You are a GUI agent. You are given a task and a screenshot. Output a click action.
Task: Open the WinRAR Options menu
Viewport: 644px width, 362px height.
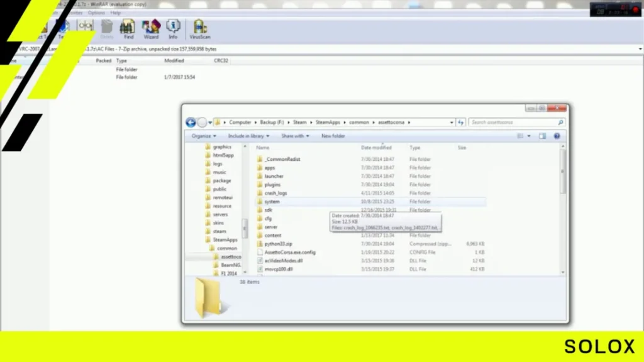click(x=96, y=13)
